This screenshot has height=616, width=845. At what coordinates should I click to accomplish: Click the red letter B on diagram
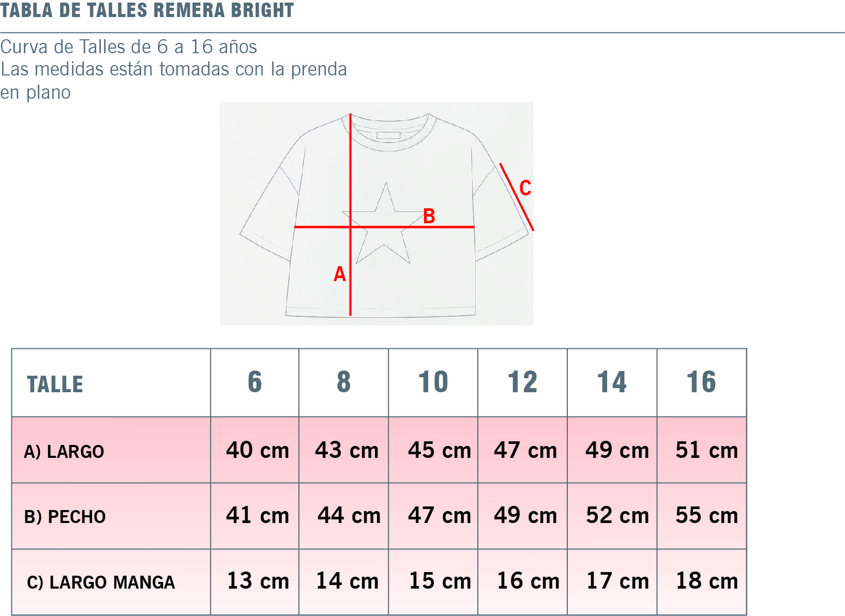[429, 216]
